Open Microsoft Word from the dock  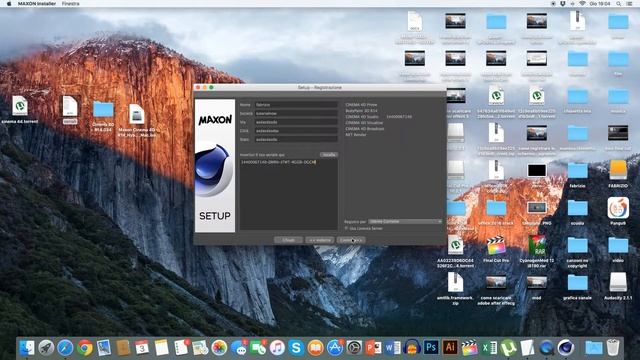pos(393,348)
